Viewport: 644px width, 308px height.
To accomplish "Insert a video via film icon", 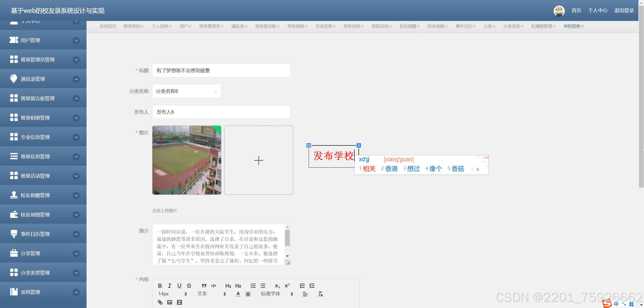I will pos(179,302).
